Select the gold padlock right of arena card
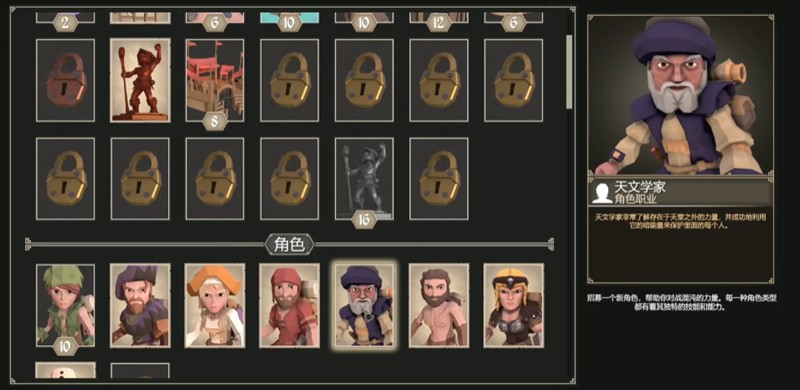Image resolution: width=800 pixels, height=390 pixels. click(x=289, y=81)
